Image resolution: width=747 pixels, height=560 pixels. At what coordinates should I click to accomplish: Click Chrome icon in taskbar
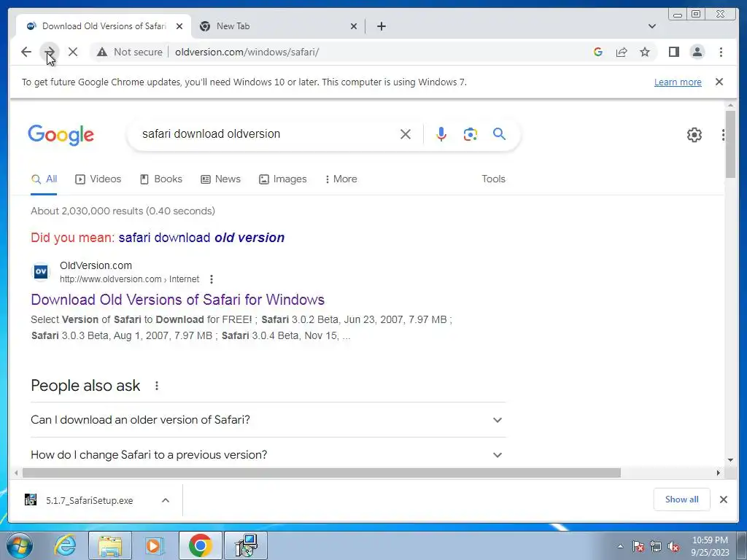[x=200, y=545]
